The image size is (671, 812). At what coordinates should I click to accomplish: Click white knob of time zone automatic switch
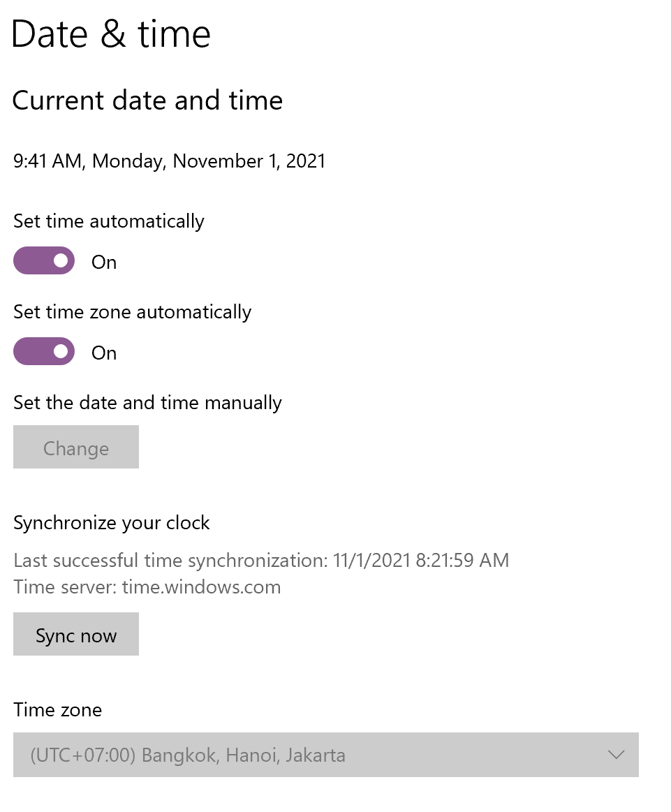tap(61, 351)
